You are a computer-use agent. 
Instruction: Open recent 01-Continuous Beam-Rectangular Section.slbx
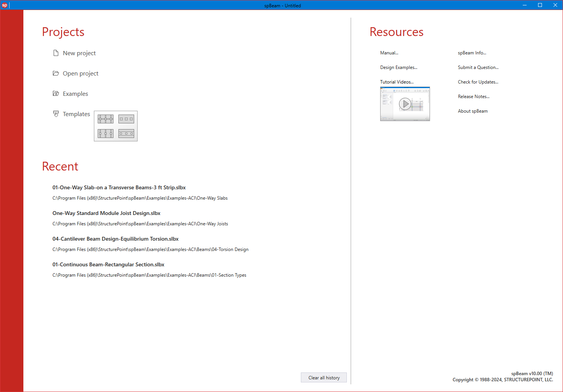[108, 264]
